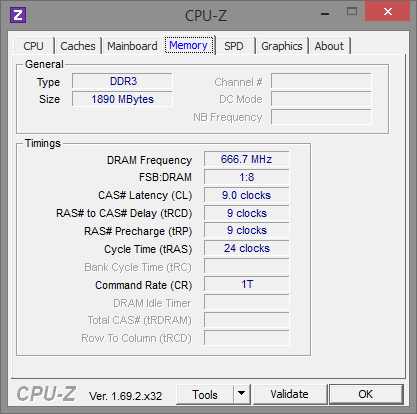Click the 1:8 FSB:DRAM ratio value

tap(247, 177)
